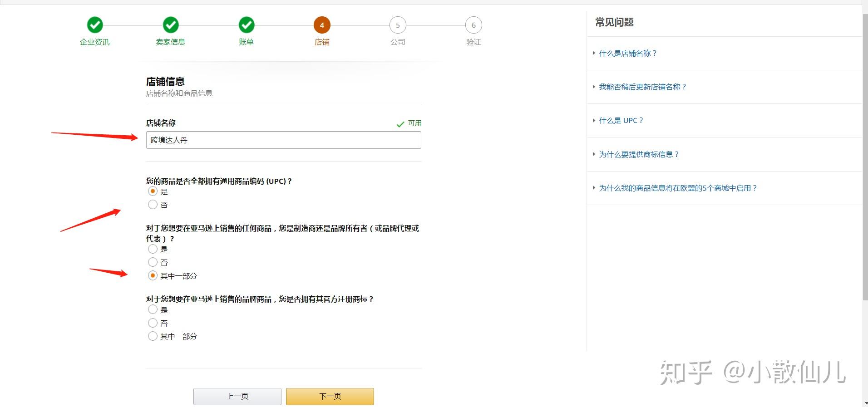Open FAQ about 欧盟的5个商城 listings

[x=678, y=188]
